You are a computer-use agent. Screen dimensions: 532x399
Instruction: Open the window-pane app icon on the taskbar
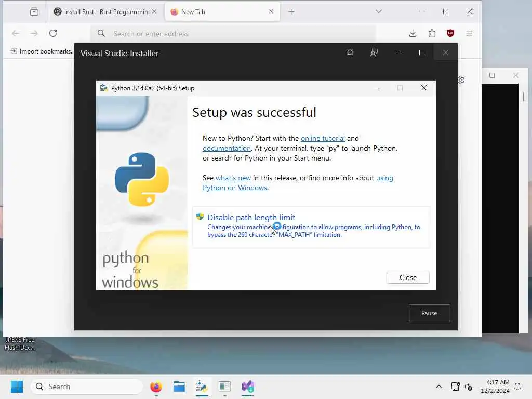click(x=224, y=387)
